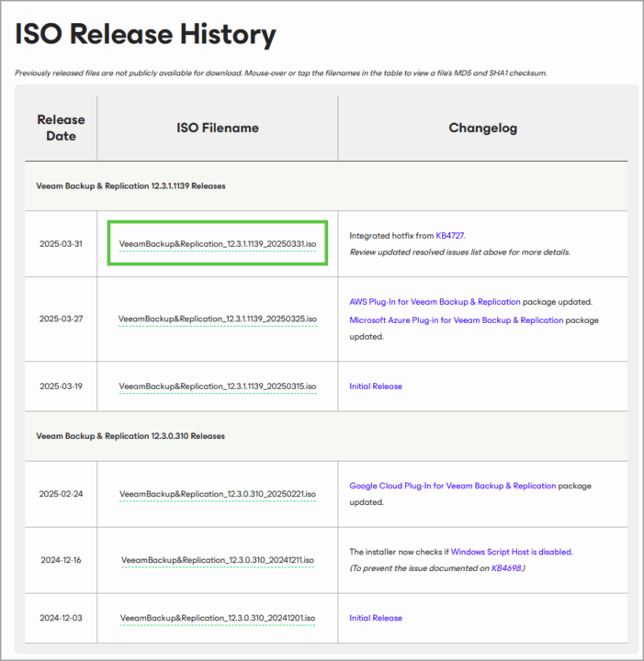
Task: Open Initial Release link for 2024-12-03
Action: click(x=376, y=618)
